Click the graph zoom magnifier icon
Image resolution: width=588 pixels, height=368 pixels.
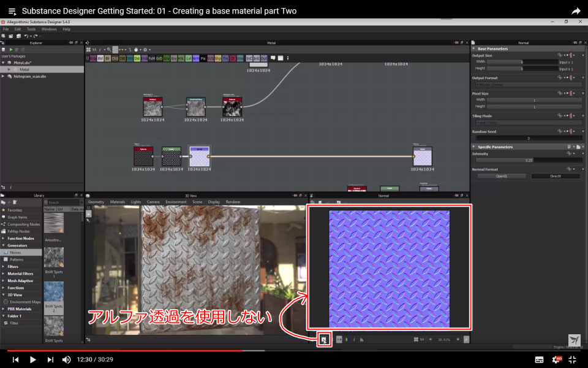pyautogui.click(x=109, y=50)
